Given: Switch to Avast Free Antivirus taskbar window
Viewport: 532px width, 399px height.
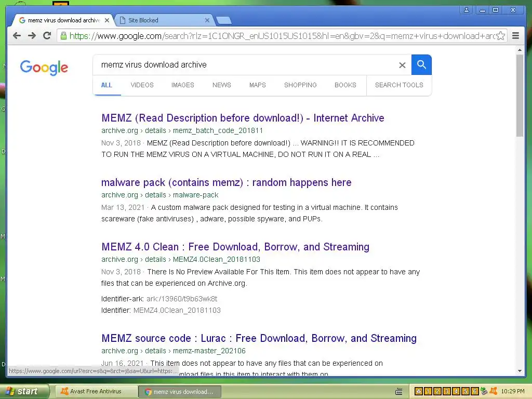Looking at the screenshot, I should [96, 392].
